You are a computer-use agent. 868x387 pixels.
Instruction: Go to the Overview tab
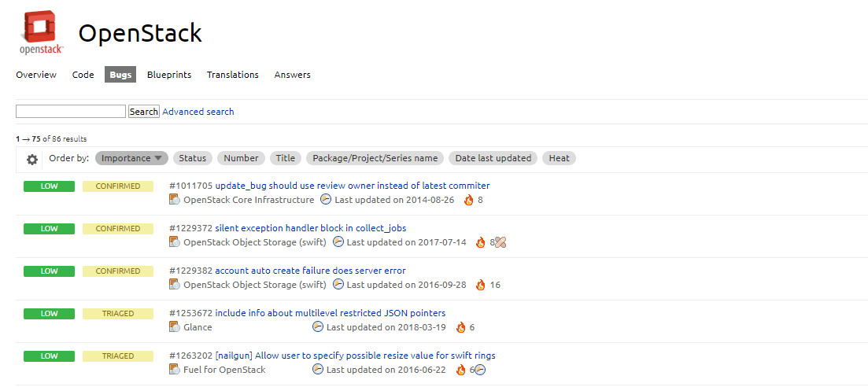pyautogui.click(x=36, y=75)
